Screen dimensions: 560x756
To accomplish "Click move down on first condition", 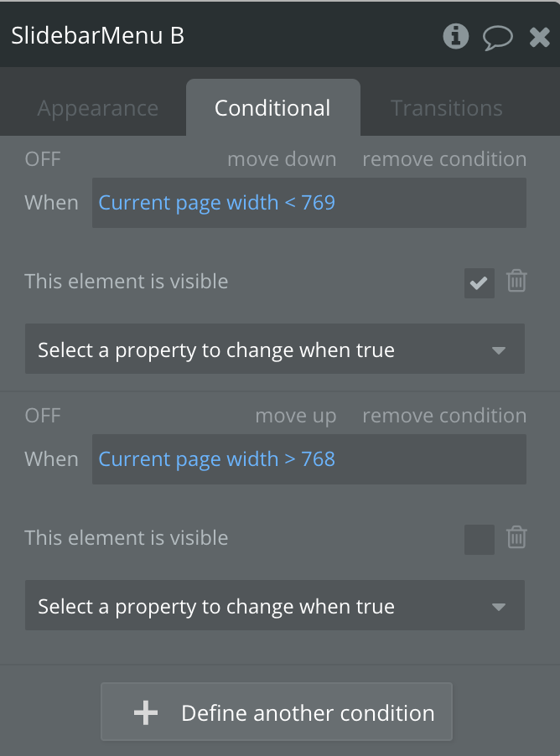I will 282,159.
